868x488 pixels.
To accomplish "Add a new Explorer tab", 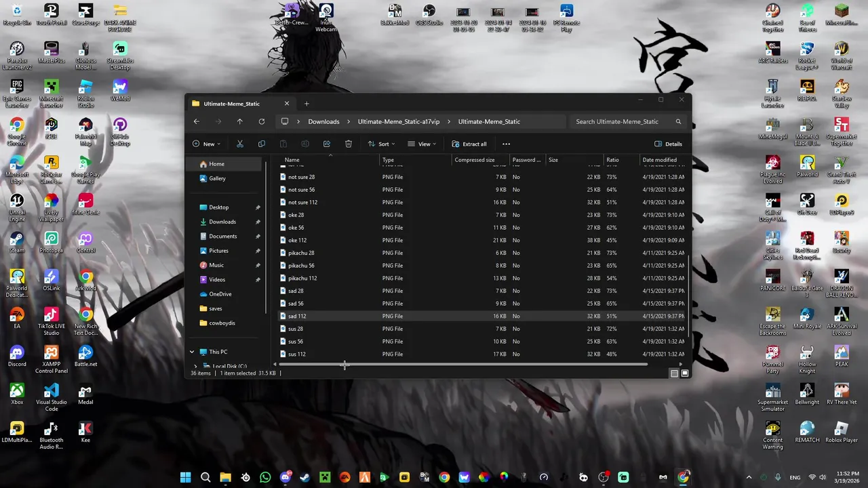I will 307,104.
